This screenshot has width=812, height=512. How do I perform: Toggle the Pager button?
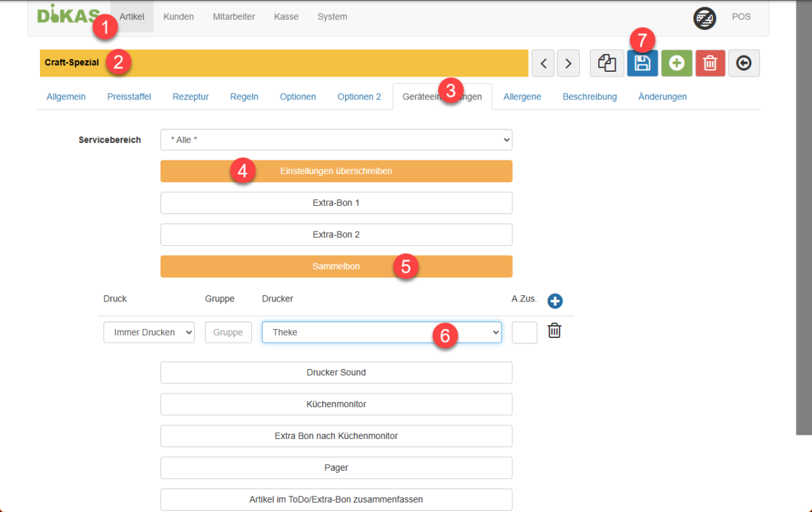tap(336, 468)
